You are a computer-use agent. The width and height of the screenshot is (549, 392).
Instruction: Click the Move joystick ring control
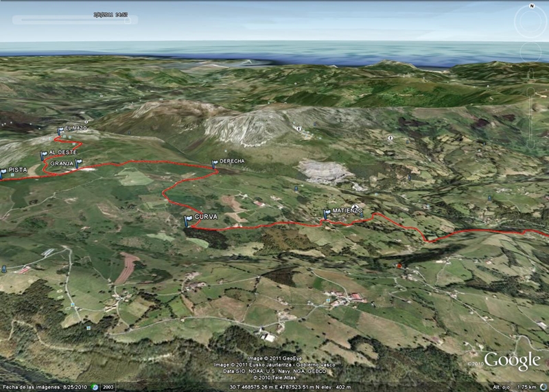531,52
